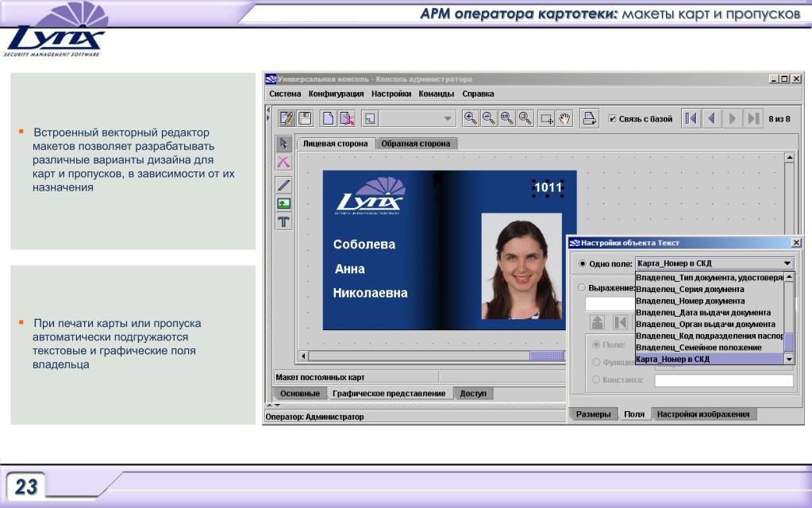Choose Владелец_Семейное положение option
The image size is (812, 508).
710,348
